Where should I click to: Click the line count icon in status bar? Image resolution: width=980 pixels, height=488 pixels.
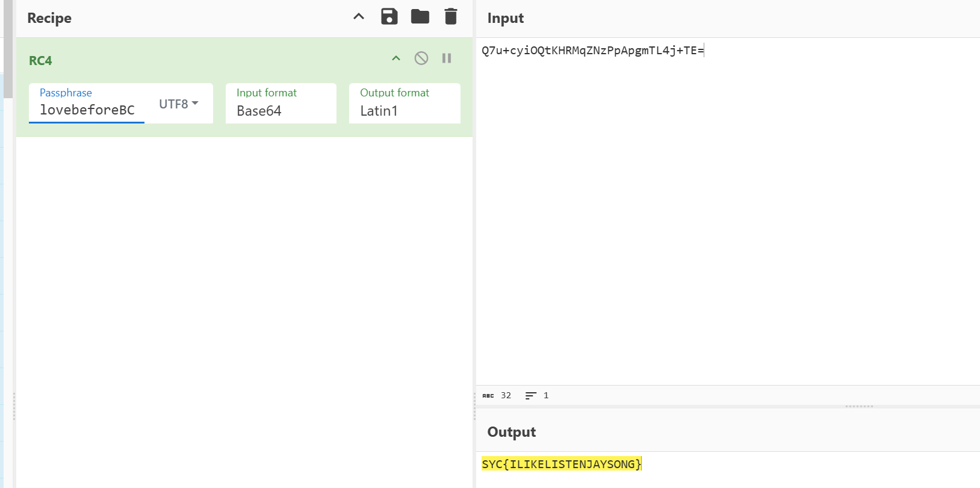click(530, 396)
